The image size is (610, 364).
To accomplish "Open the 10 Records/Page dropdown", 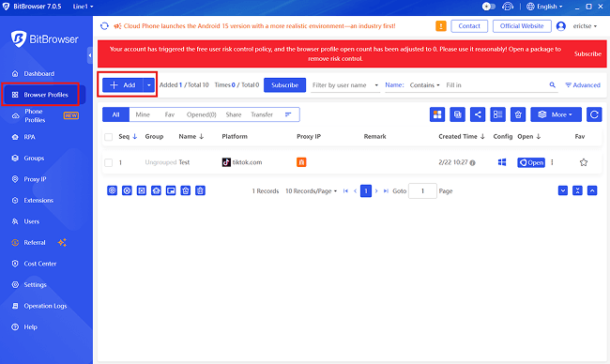I will (x=311, y=191).
